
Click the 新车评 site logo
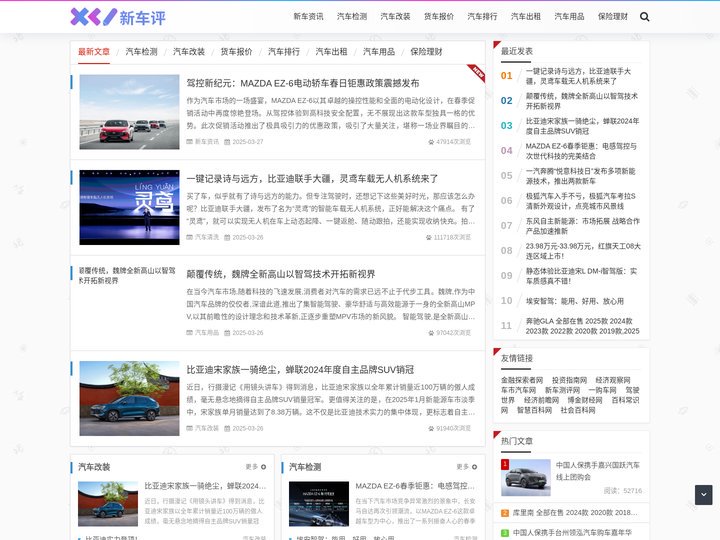coord(118,17)
